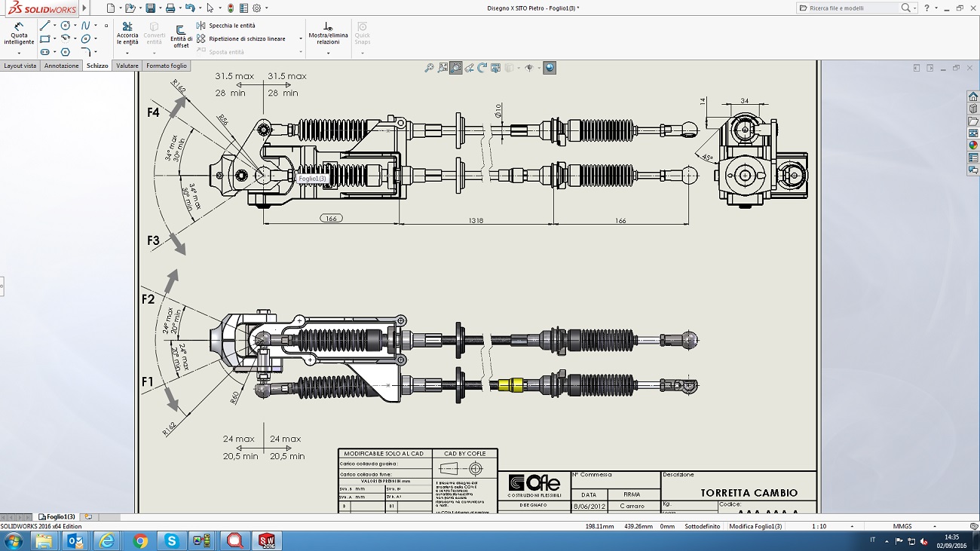Viewport: 980px width, 551px height.
Task: Create a new document
Action: pyautogui.click(x=111, y=8)
